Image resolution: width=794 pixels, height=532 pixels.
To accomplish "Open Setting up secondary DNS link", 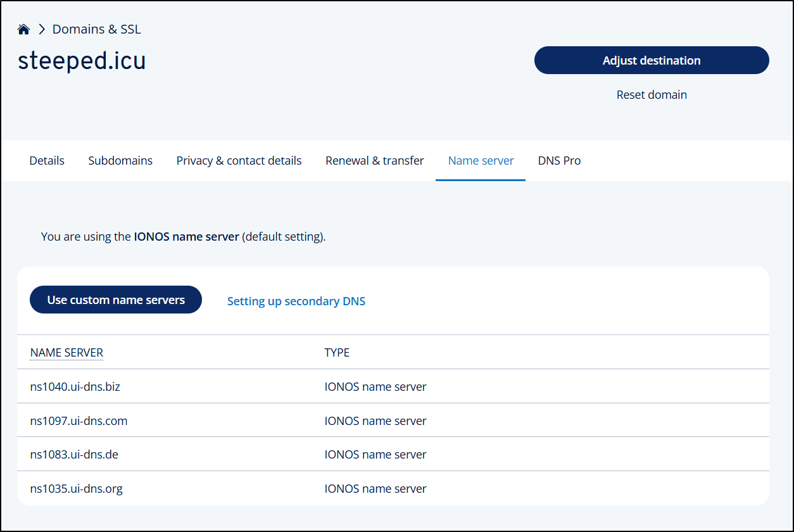I will click(296, 301).
